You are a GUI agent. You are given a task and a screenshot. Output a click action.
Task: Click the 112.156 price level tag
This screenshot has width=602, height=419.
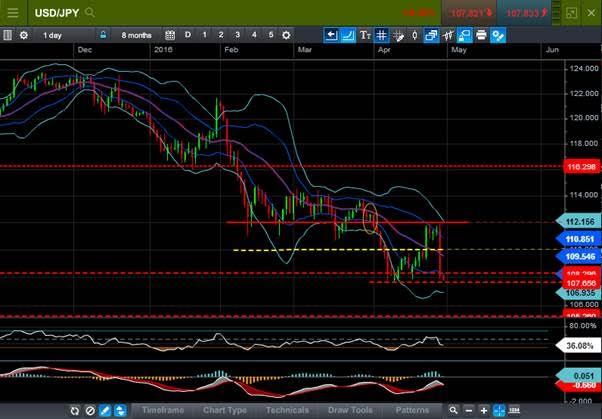579,222
